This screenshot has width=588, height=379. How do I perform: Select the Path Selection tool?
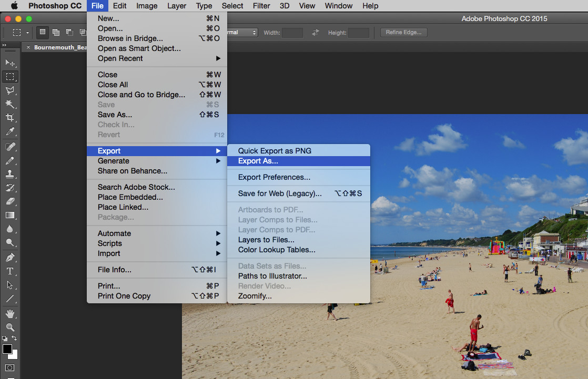click(10, 285)
